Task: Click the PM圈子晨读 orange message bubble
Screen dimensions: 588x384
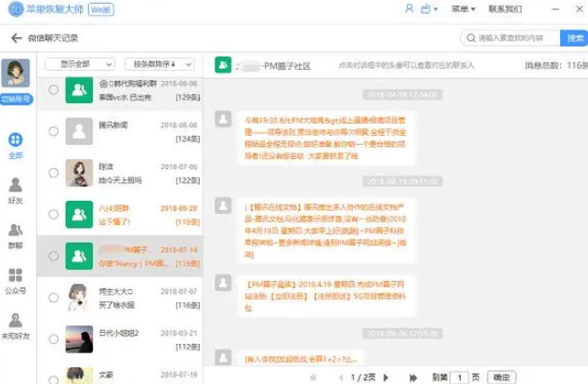Action: pyautogui.click(x=325, y=296)
